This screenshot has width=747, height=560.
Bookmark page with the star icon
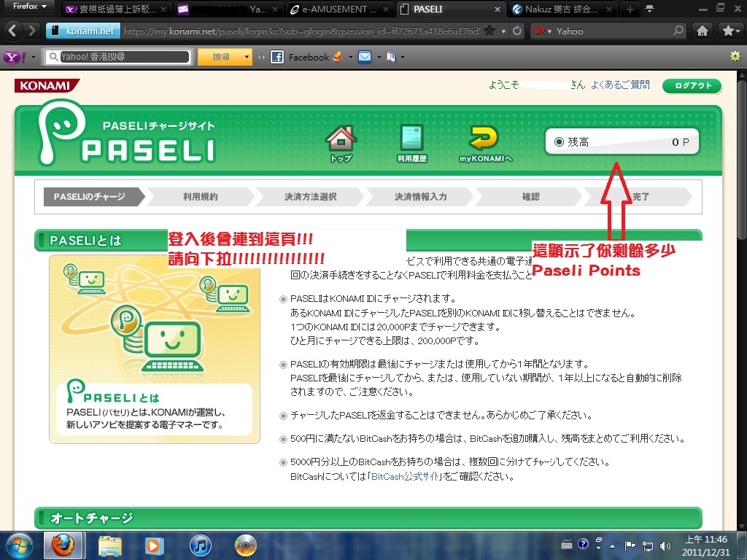click(489, 31)
